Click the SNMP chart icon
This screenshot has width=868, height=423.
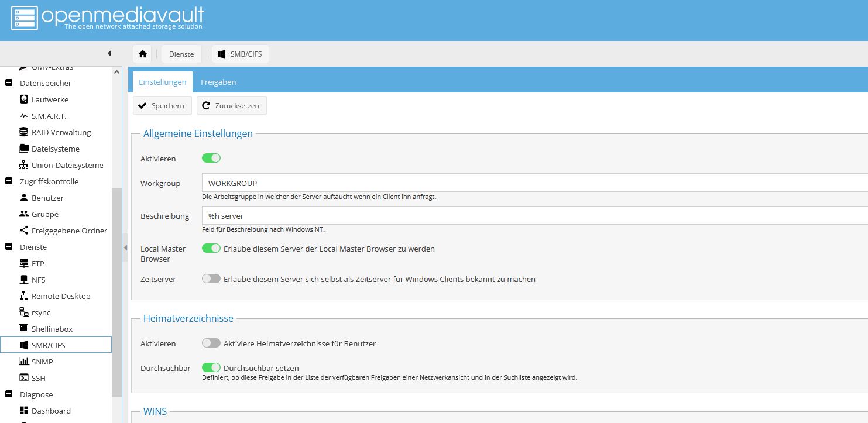click(x=23, y=362)
